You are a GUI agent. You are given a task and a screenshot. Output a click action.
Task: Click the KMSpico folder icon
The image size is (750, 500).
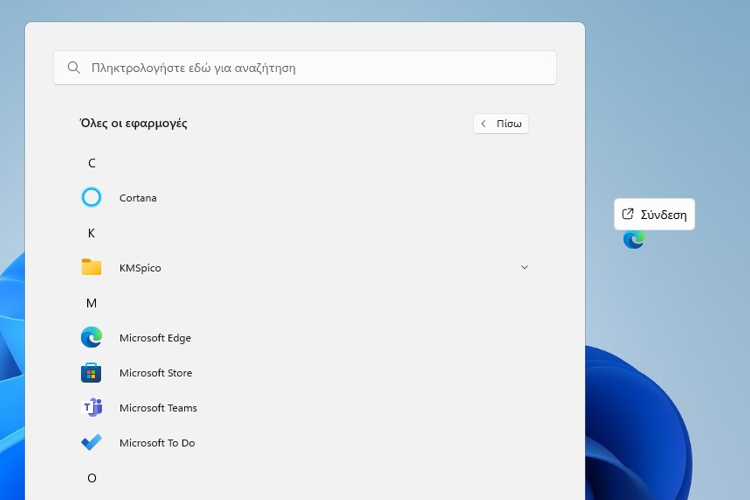pos(91,267)
